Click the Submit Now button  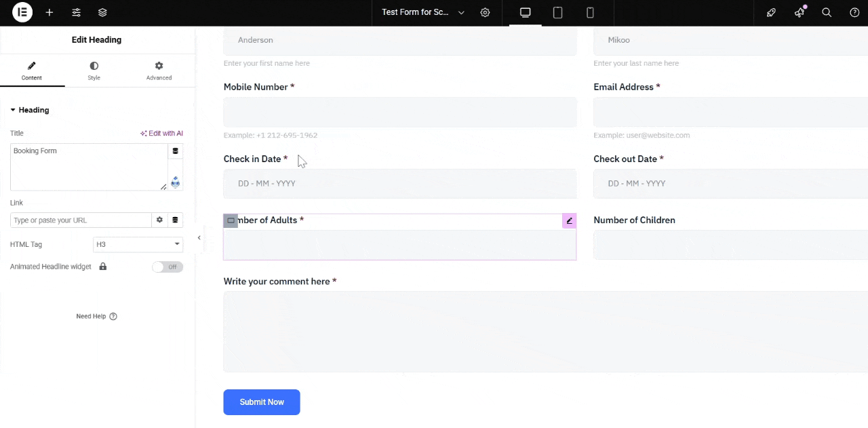[x=261, y=402]
